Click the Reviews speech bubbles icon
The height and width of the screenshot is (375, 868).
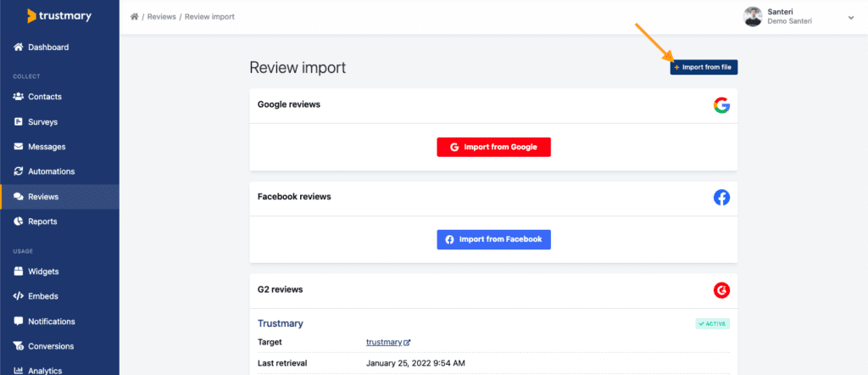(x=19, y=197)
